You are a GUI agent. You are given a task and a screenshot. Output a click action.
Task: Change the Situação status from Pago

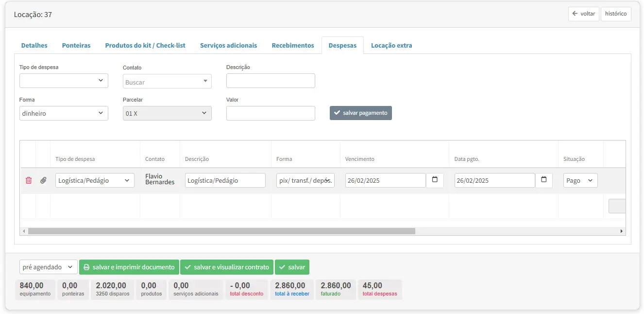tap(580, 180)
